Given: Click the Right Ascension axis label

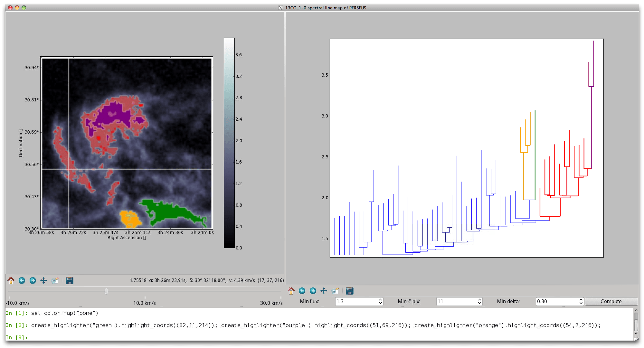Looking at the screenshot, I should [x=127, y=238].
